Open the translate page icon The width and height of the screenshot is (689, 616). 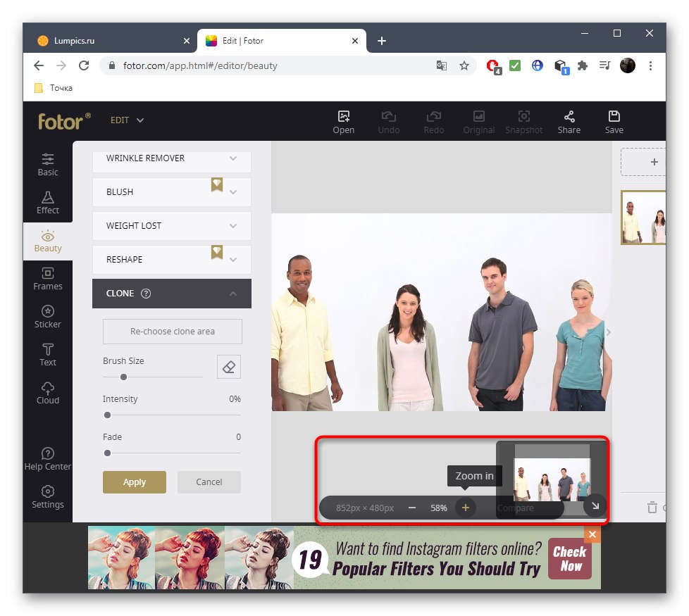[x=441, y=66]
